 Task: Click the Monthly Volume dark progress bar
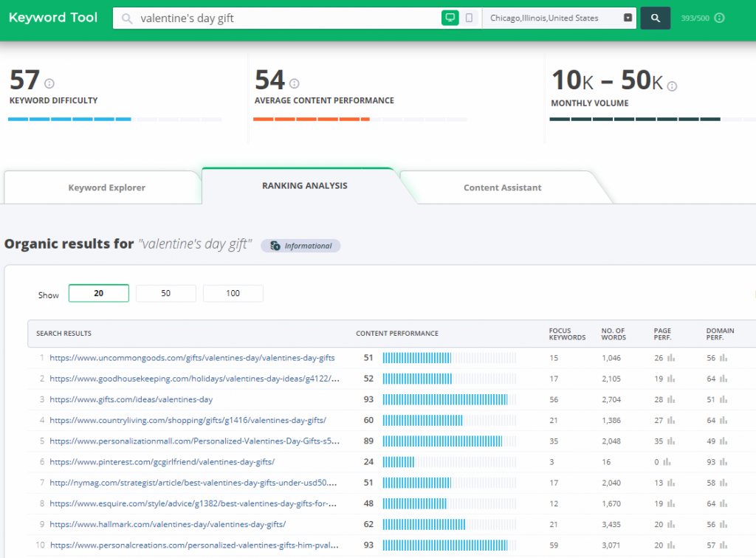pos(653,119)
